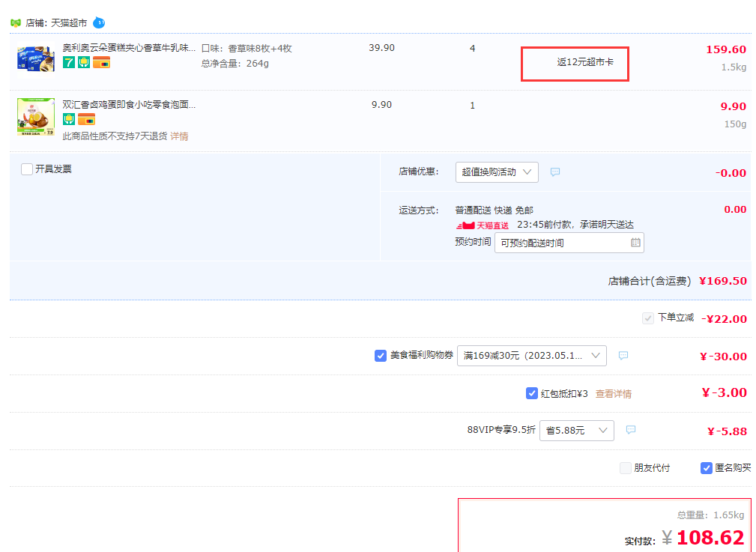Click the 双汇 braised egg product thumbnail

pos(36,117)
